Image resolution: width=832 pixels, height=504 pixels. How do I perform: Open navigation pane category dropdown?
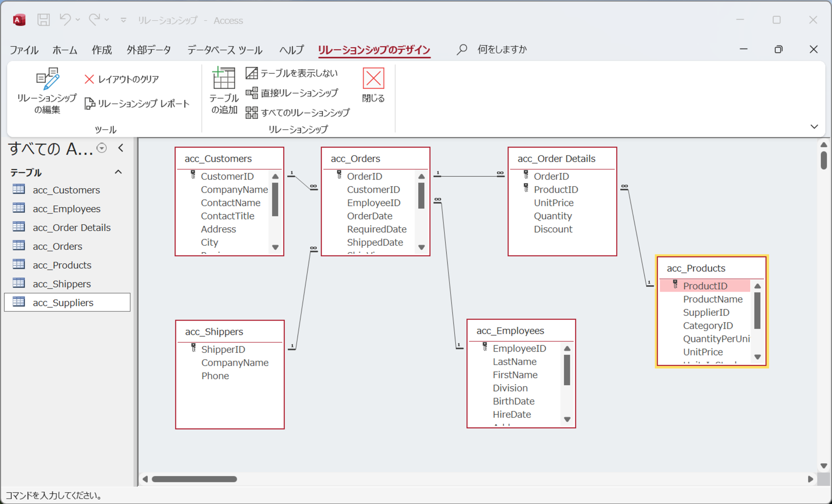click(102, 148)
